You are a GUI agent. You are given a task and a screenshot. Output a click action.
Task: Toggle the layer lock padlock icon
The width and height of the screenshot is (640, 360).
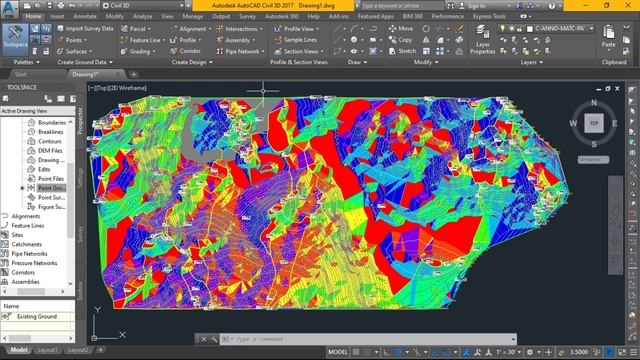(519, 29)
